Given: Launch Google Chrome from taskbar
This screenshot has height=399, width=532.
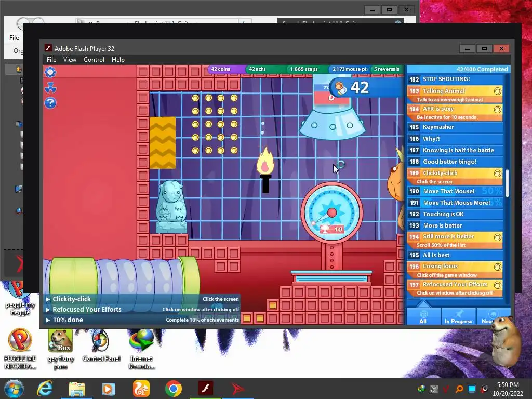Looking at the screenshot, I should pyautogui.click(x=173, y=389).
